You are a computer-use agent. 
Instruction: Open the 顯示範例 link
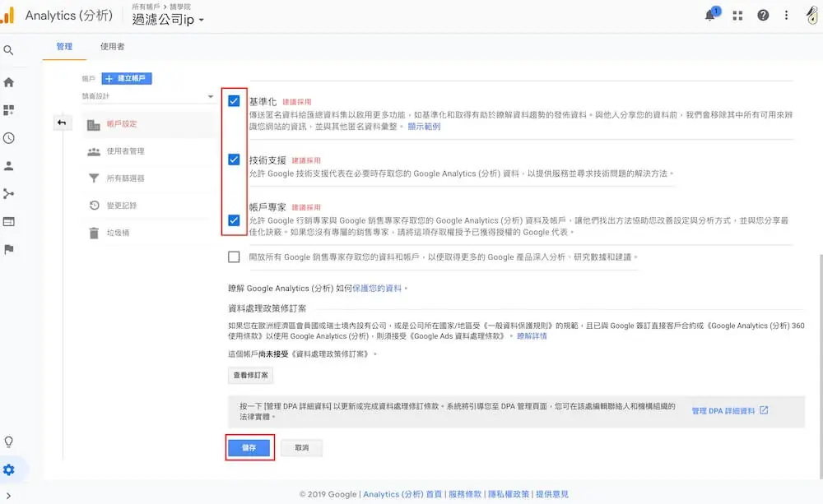click(424, 127)
